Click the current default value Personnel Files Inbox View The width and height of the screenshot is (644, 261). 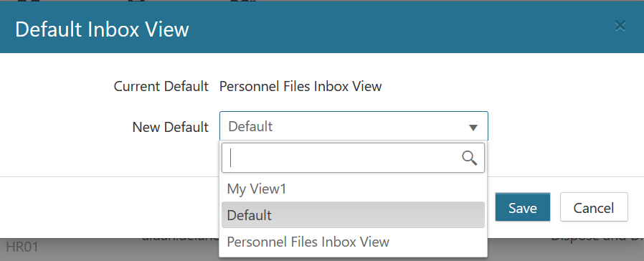pyautogui.click(x=300, y=87)
